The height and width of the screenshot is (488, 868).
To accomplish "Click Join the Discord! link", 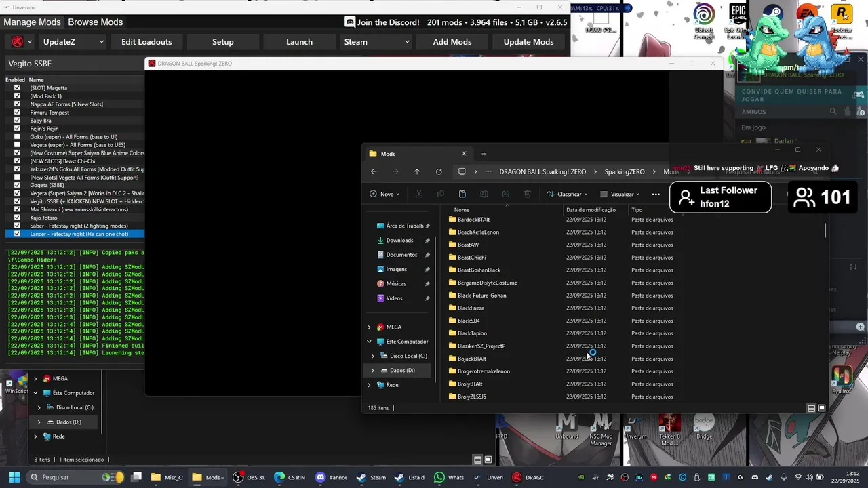I will point(389,22).
